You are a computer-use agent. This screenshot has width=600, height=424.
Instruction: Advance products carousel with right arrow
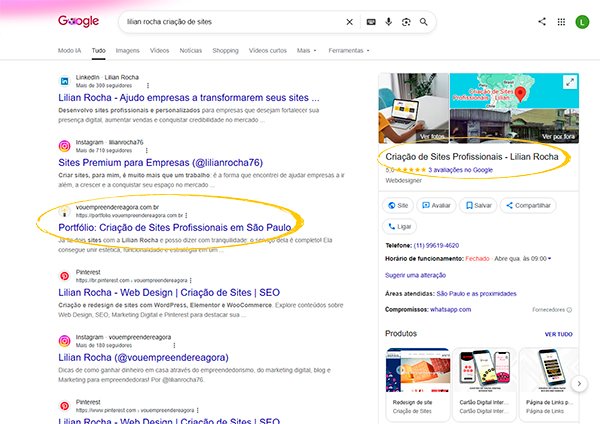[579, 383]
